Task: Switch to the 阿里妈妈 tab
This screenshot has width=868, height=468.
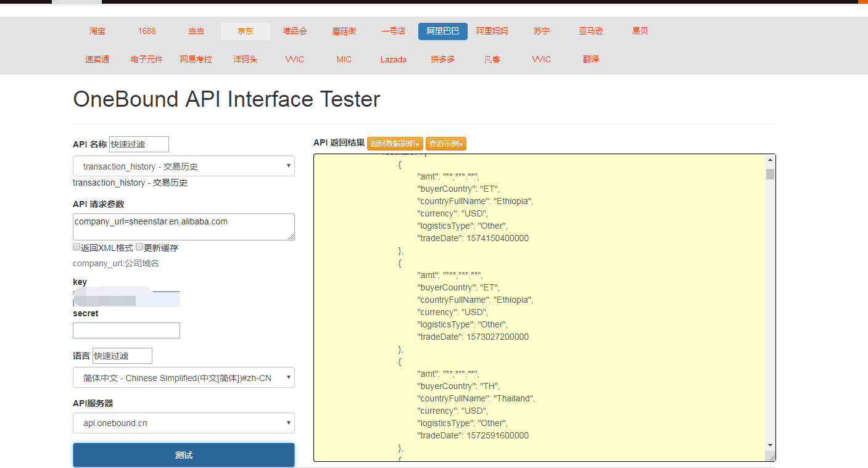Action: tap(492, 31)
